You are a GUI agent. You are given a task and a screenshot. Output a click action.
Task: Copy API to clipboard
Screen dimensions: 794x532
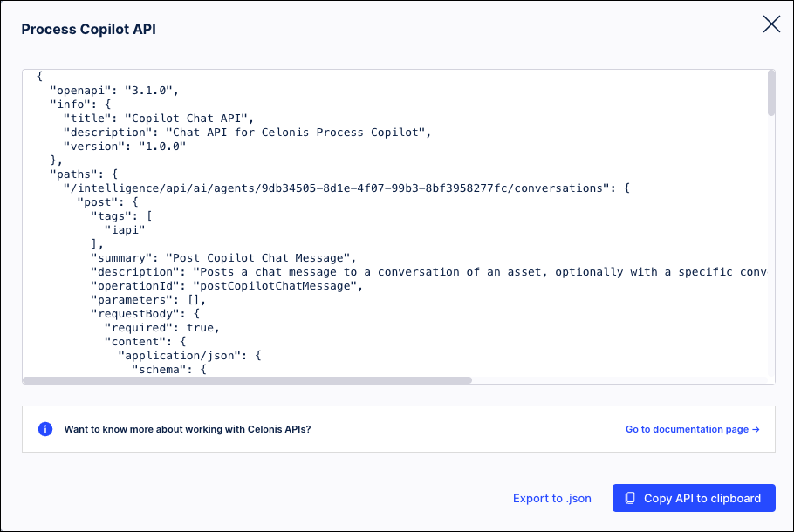pos(694,498)
